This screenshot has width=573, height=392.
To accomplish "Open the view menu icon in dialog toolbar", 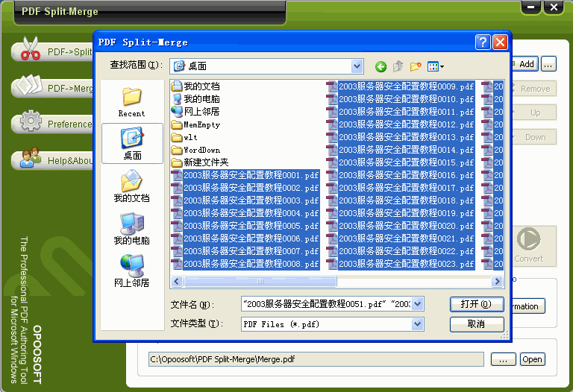I will pos(436,66).
